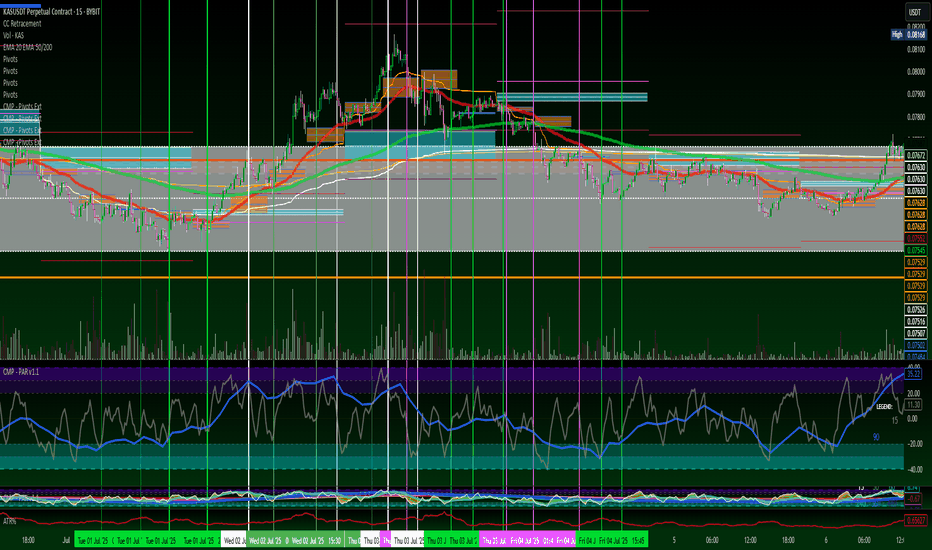Click the KASUSDT Perpetual Contract title

pyautogui.click(x=52, y=12)
